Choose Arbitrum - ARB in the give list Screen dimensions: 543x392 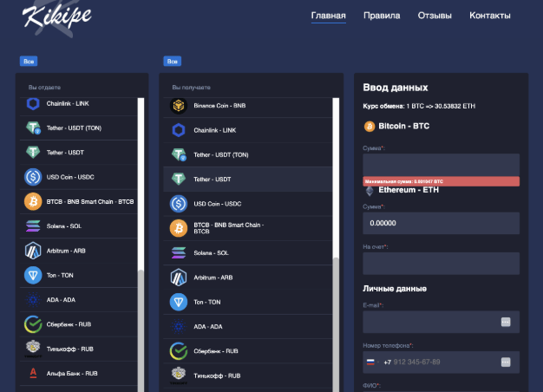(x=79, y=251)
